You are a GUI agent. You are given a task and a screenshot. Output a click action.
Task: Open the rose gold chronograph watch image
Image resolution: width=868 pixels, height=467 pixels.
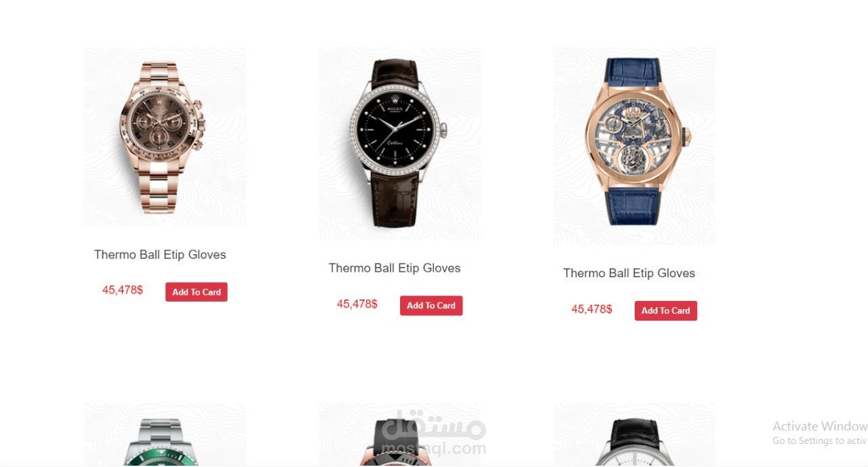[x=165, y=137]
